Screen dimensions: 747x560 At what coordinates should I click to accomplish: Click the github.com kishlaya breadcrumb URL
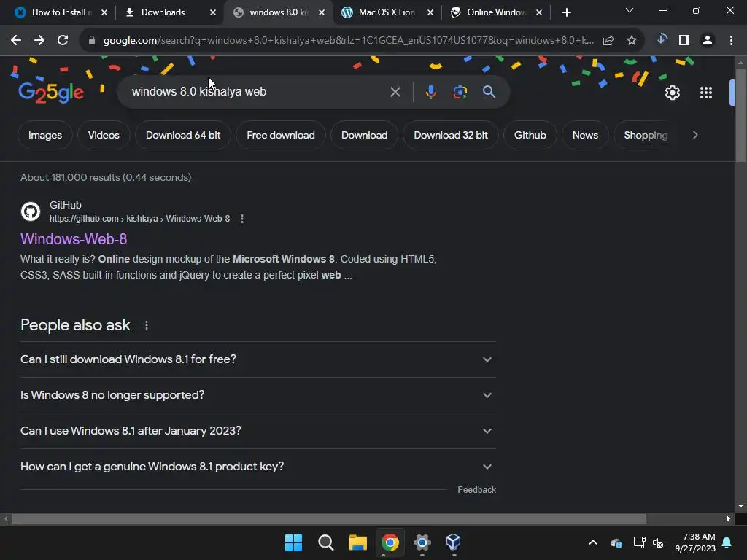point(139,219)
